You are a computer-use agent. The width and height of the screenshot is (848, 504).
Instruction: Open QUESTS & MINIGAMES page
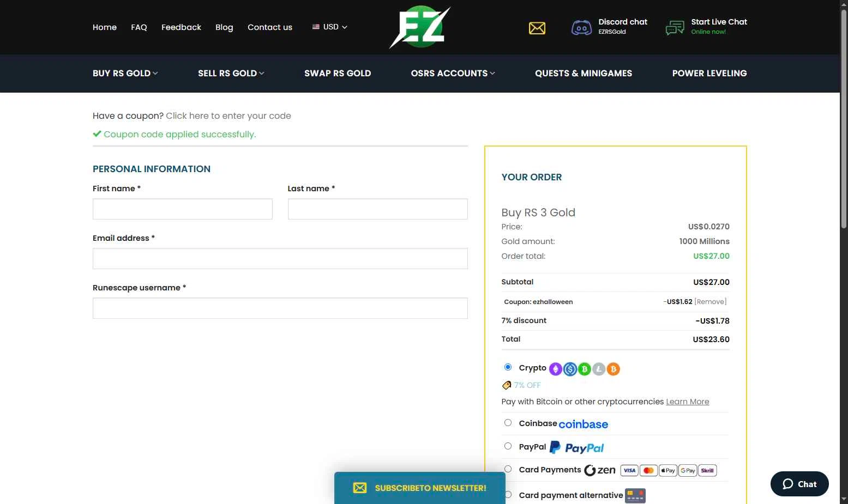click(584, 73)
